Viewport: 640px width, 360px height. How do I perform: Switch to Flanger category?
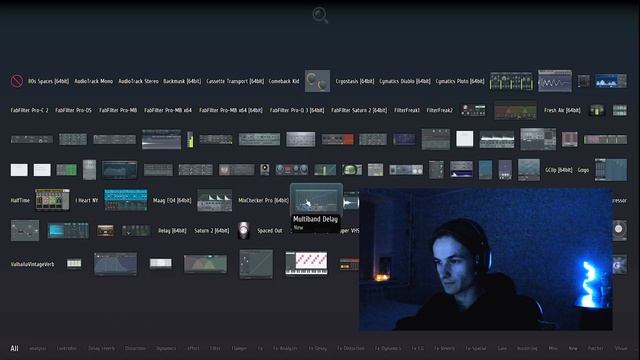(239, 348)
